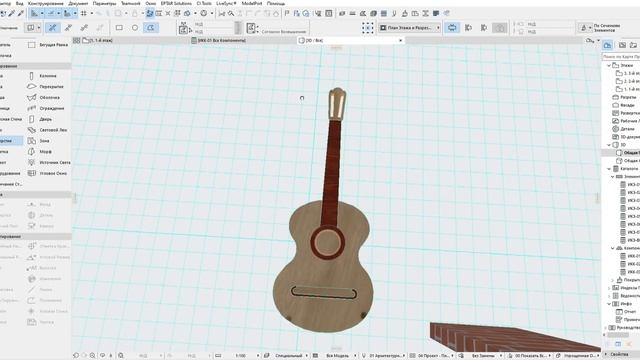
Task: Open the Помощь menu
Action: 276,3
